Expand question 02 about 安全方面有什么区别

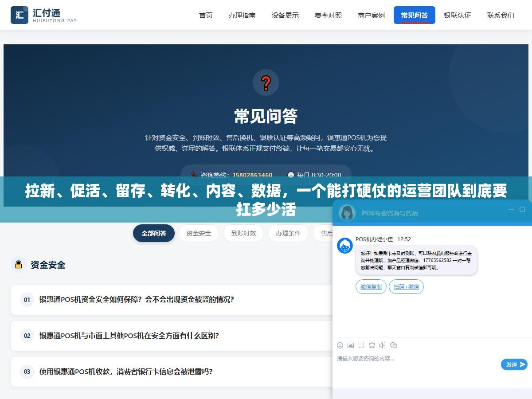tap(172, 336)
